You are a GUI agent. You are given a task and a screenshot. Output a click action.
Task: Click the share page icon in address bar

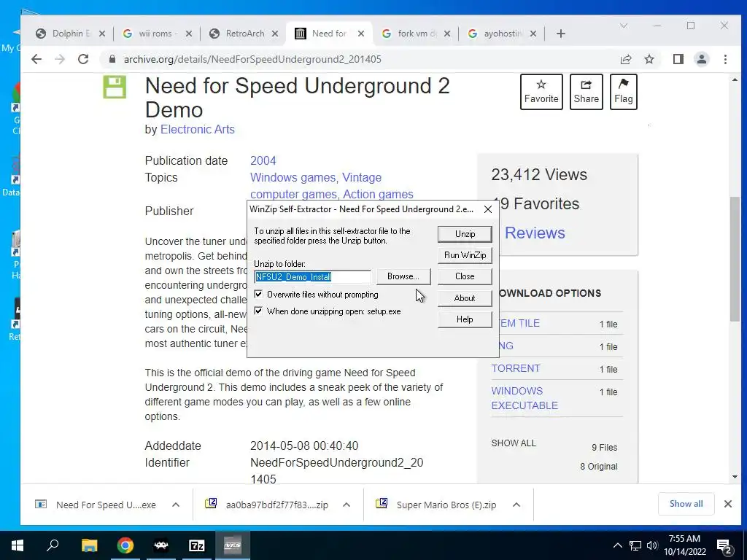tap(625, 59)
